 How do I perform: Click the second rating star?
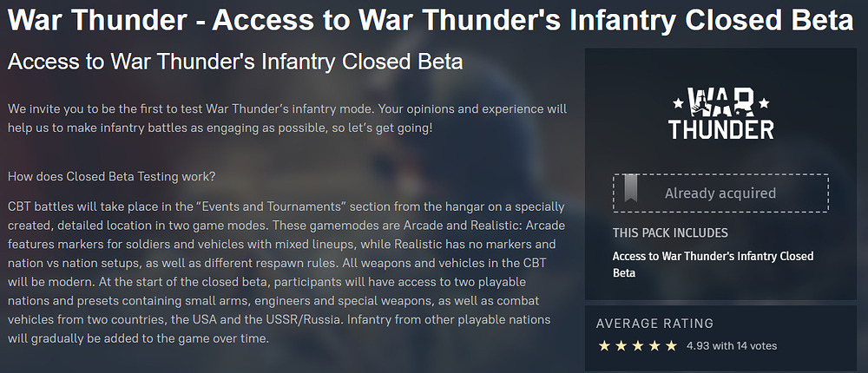coord(621,345)
